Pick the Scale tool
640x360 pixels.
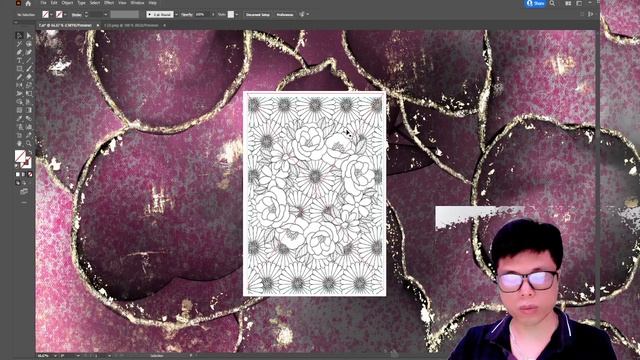[29, 85]
